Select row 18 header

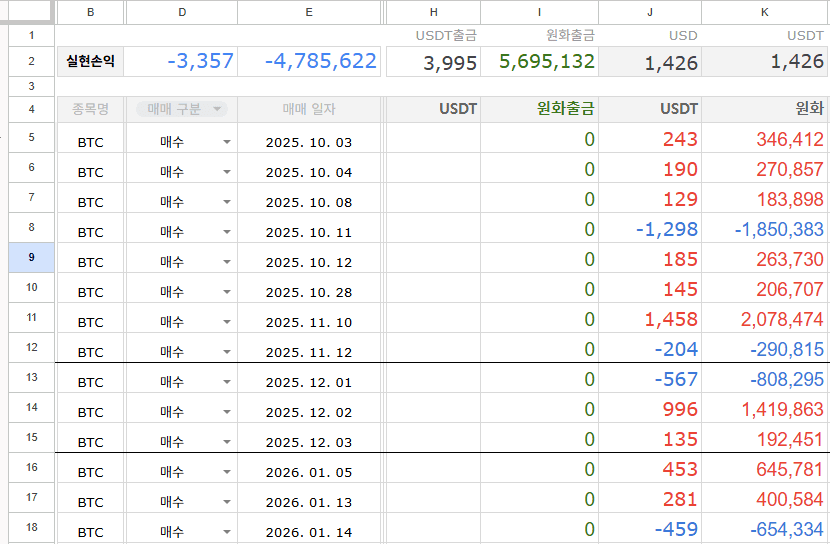tap(31, 528)
